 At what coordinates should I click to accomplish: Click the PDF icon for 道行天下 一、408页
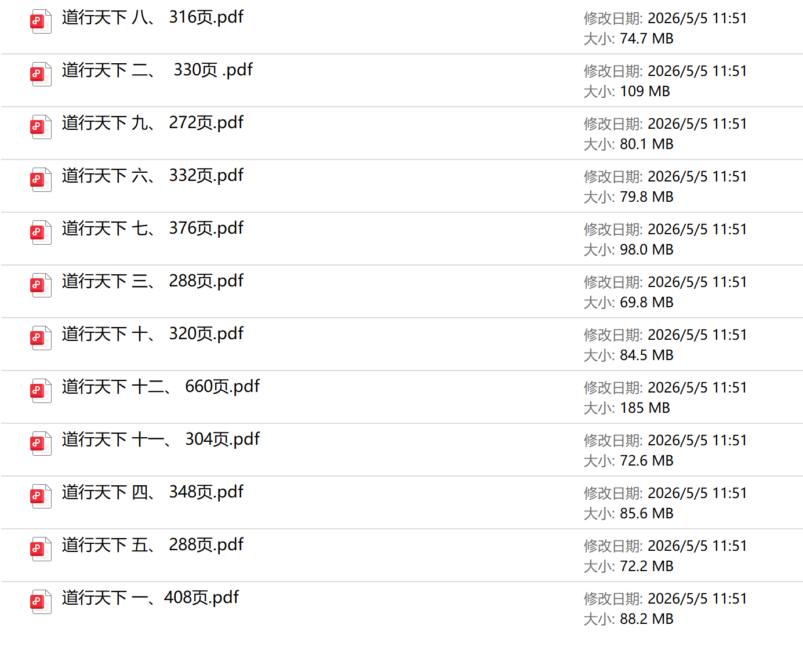click(41, 602)
